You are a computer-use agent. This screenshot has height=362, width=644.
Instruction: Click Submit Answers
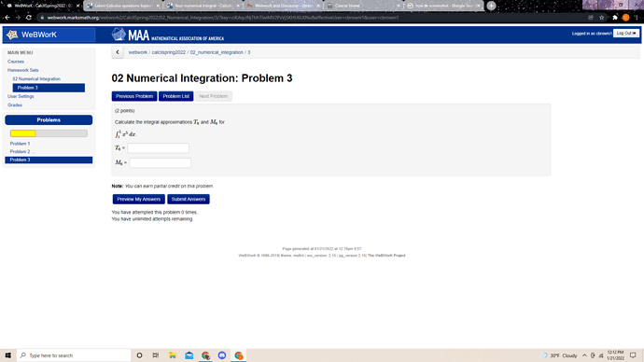(189, 199)
